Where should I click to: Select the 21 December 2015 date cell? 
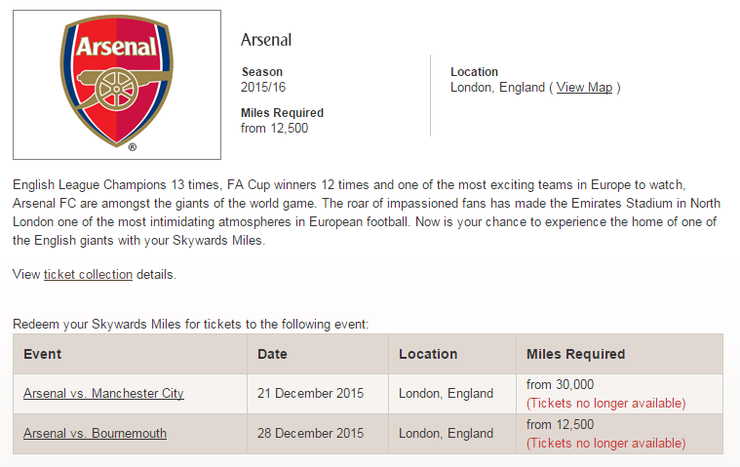tap(312, 393)
